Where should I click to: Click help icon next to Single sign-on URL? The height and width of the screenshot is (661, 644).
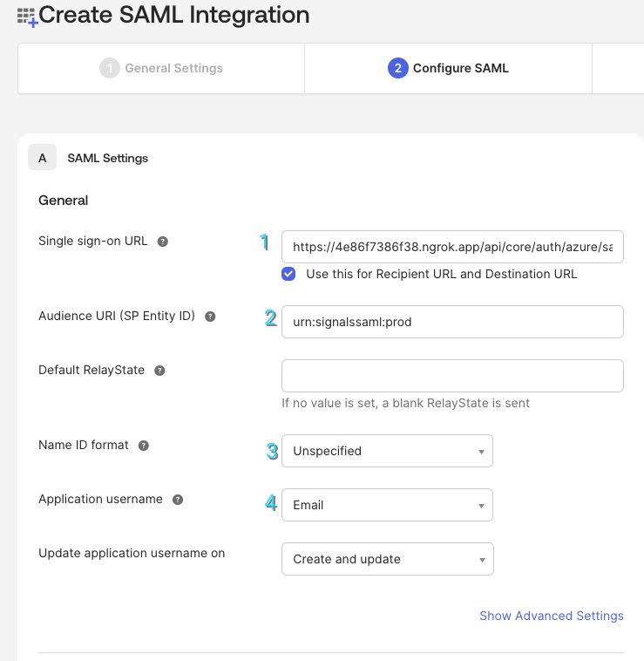(163, 242)
